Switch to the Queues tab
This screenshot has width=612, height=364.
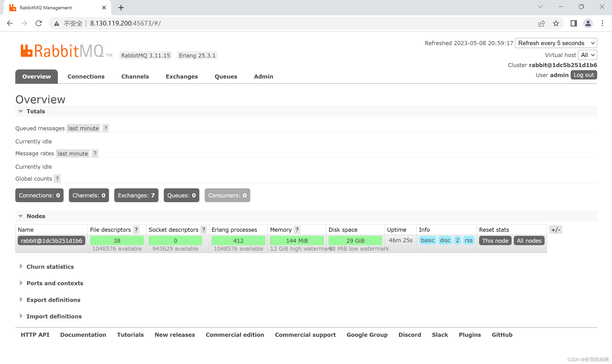[x=226, y=77]
